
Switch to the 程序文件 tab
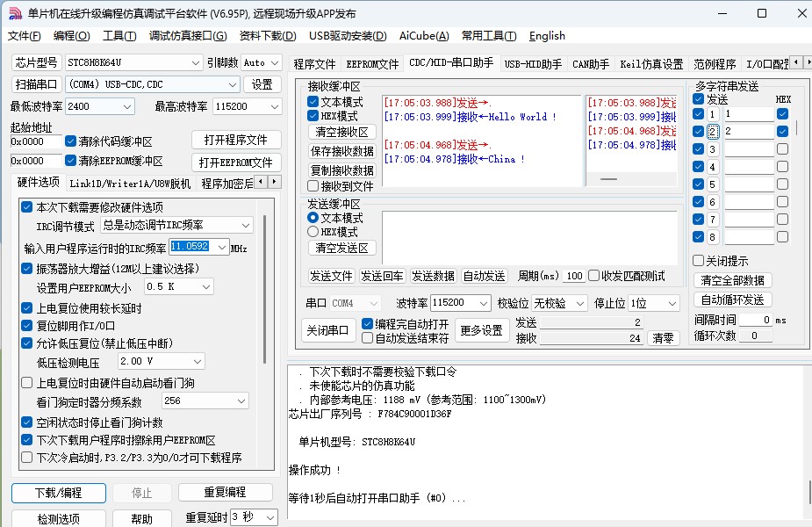point(314,64)
